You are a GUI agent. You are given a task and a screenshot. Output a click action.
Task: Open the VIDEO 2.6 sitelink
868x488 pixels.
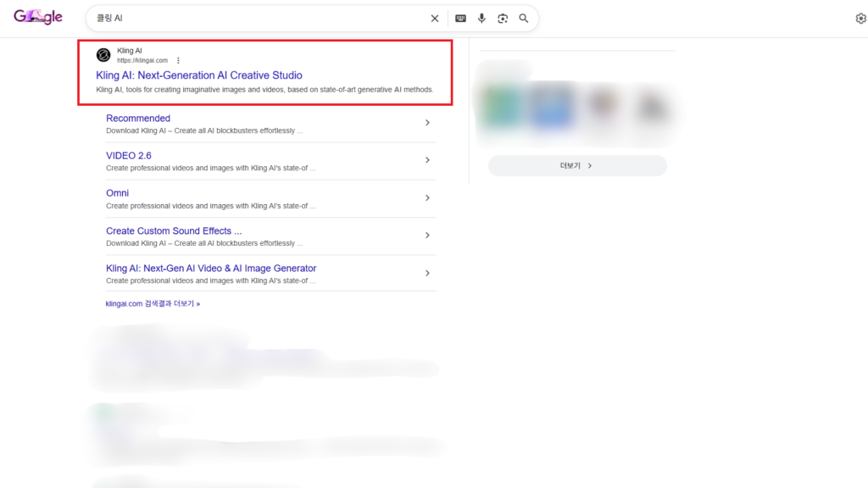point(129,156)
